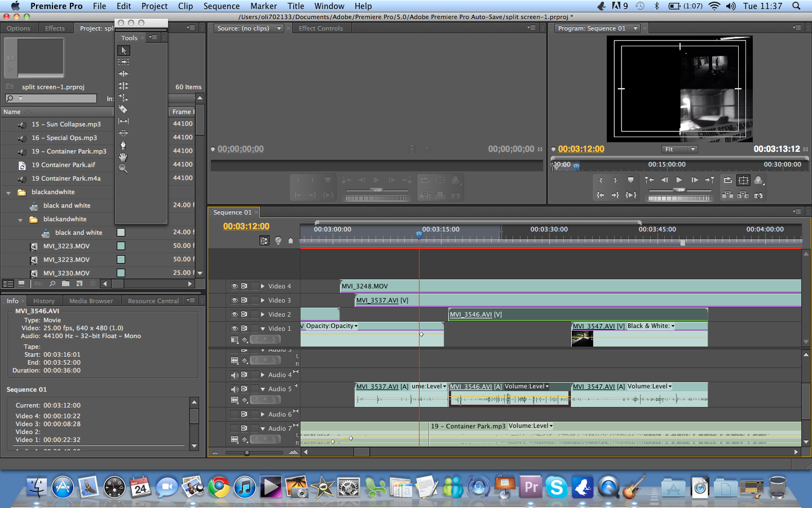812x508 pixels.
Task: Toggle track lock box on Video 4
Action: [254, 286]
